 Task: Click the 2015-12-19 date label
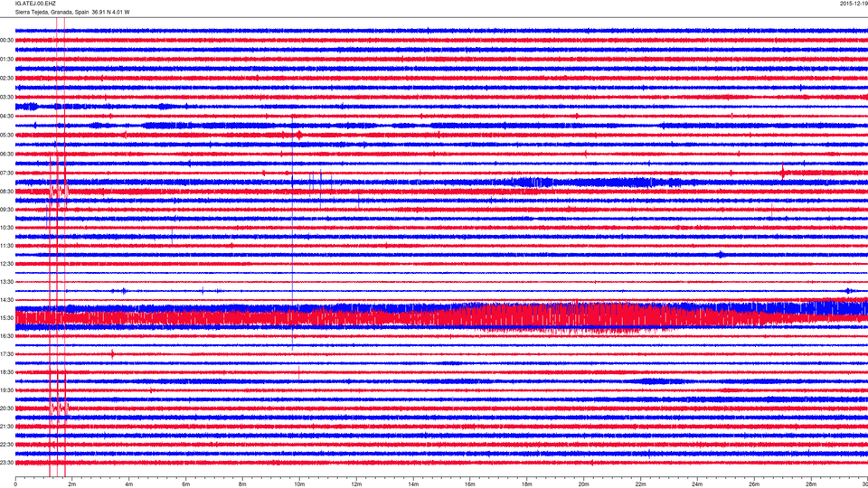[854, 4]
